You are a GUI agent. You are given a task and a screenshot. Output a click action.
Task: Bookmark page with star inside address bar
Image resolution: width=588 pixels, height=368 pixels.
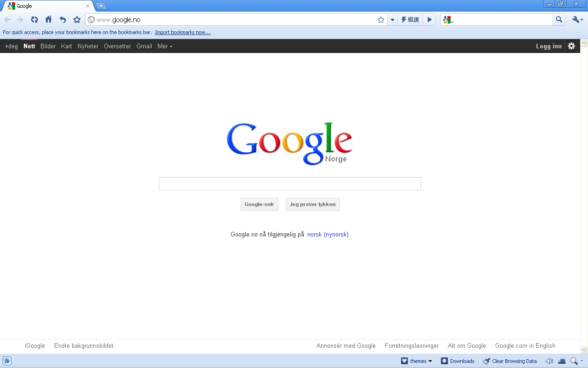(381, 20)
